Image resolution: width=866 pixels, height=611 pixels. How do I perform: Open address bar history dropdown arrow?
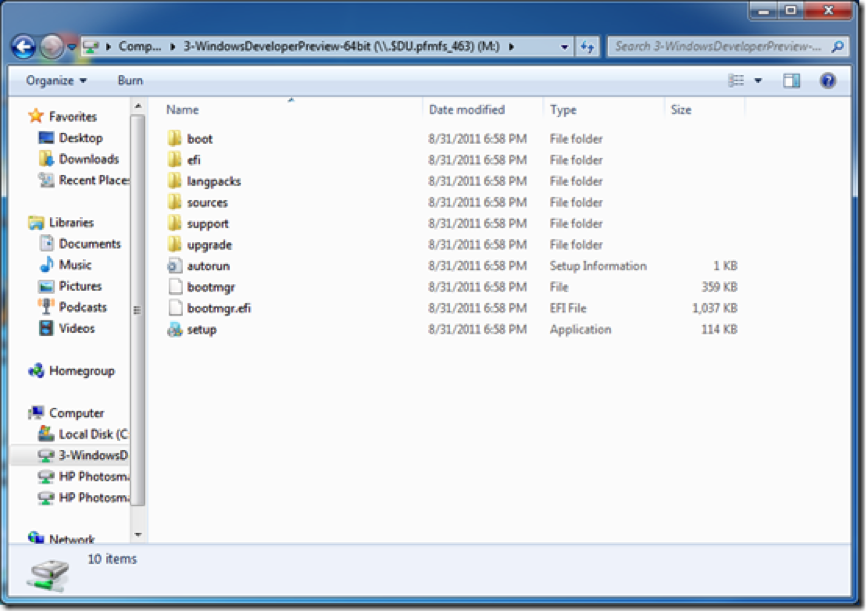tap(565, 46)
